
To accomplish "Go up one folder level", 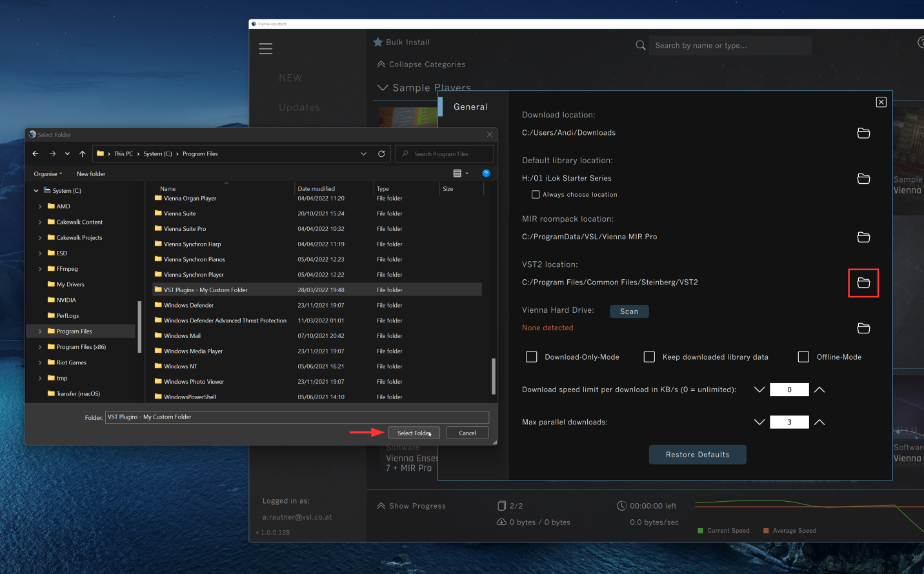I will pos(82,153).
